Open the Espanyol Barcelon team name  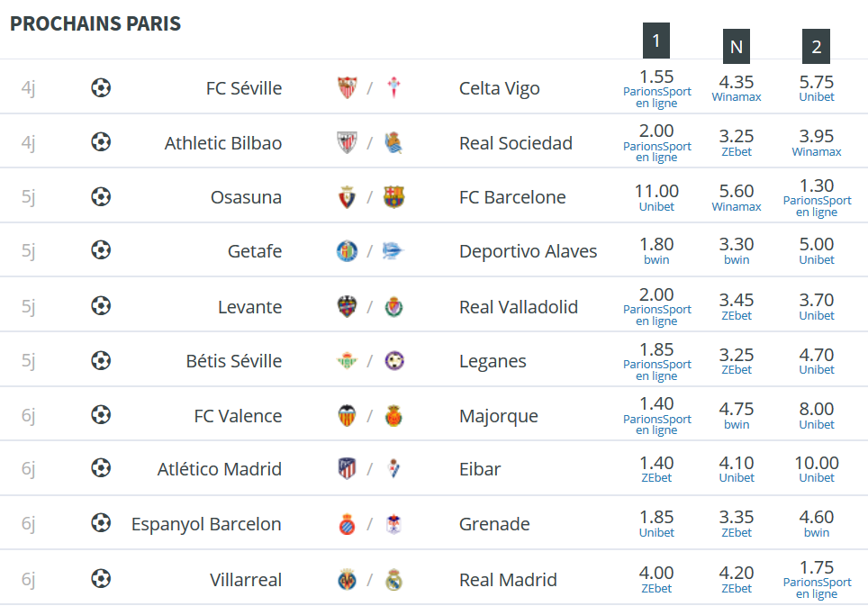tap(206, 524)
